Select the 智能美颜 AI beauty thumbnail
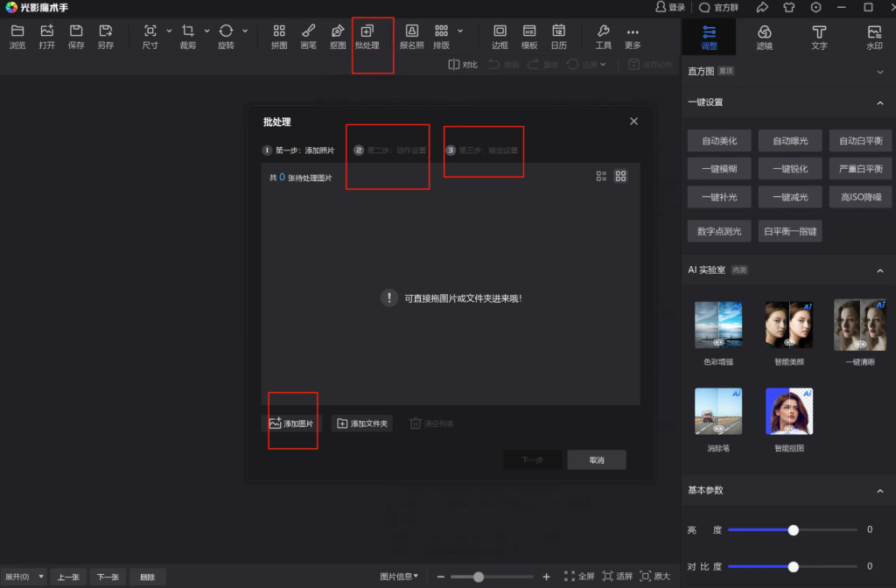This screenshot has height=588, width=896. [788, 324]
